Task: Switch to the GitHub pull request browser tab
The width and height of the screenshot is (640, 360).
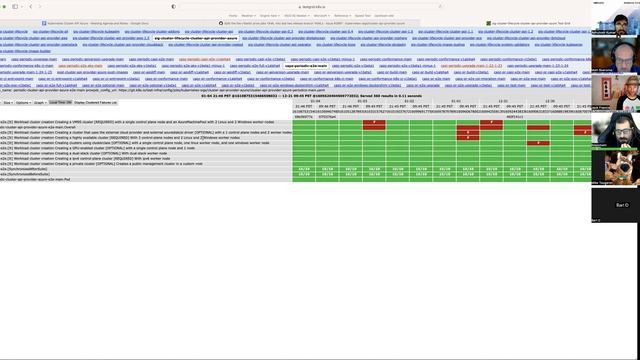Action: pos(312,24)
